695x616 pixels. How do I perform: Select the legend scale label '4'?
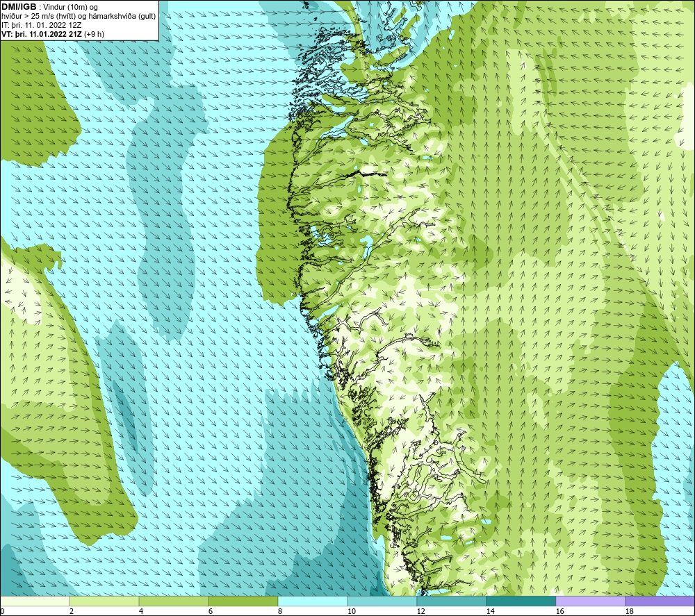(141, 611)
